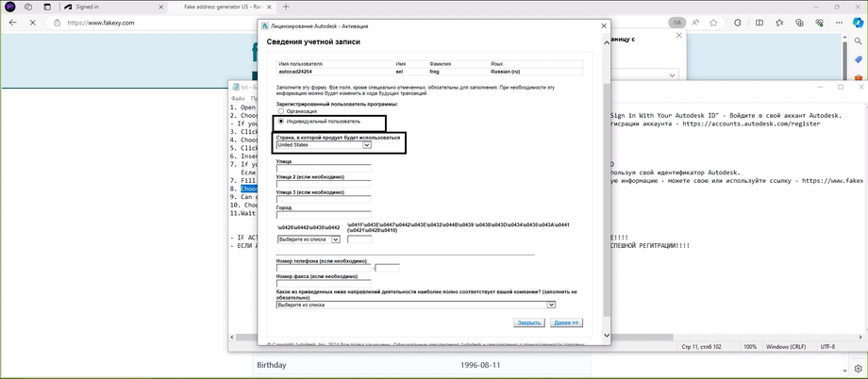
Task: Open the Workspaces icon in Edge
Action: (x=27, y=8)
